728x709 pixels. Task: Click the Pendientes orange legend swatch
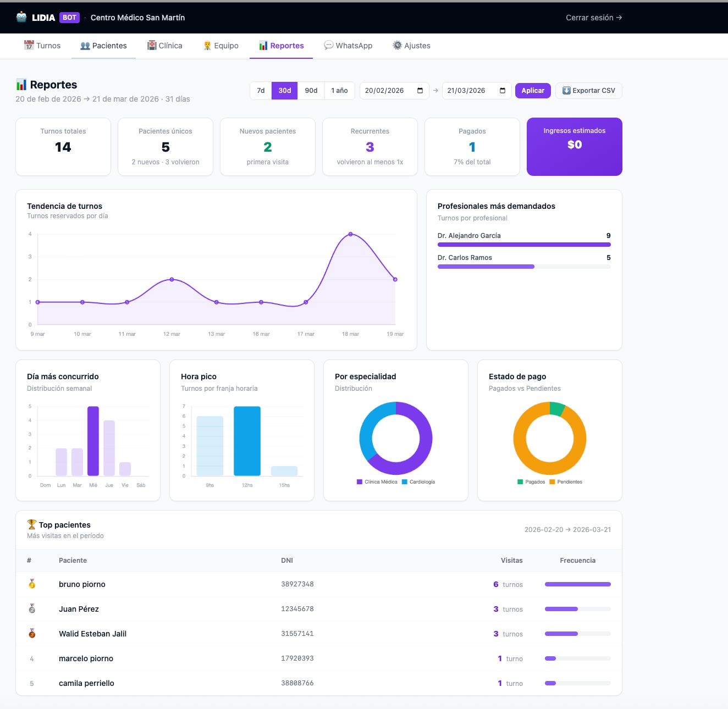[x=552, y=482]
